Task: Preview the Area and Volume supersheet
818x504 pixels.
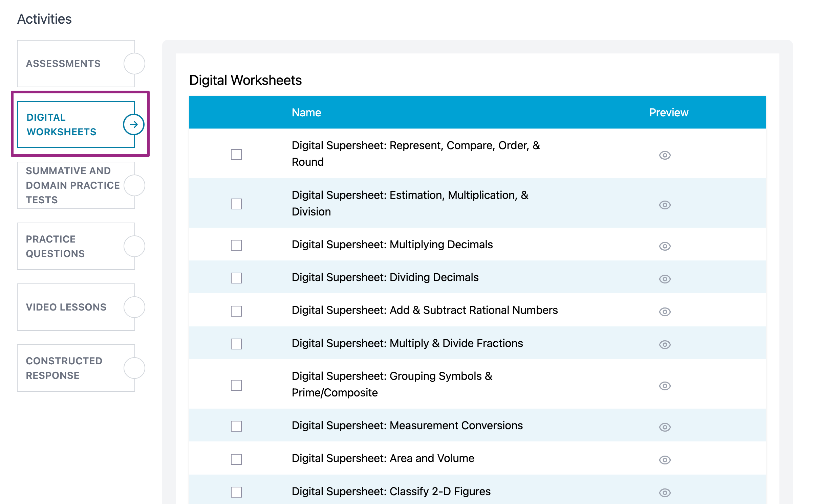Action: 665,460
